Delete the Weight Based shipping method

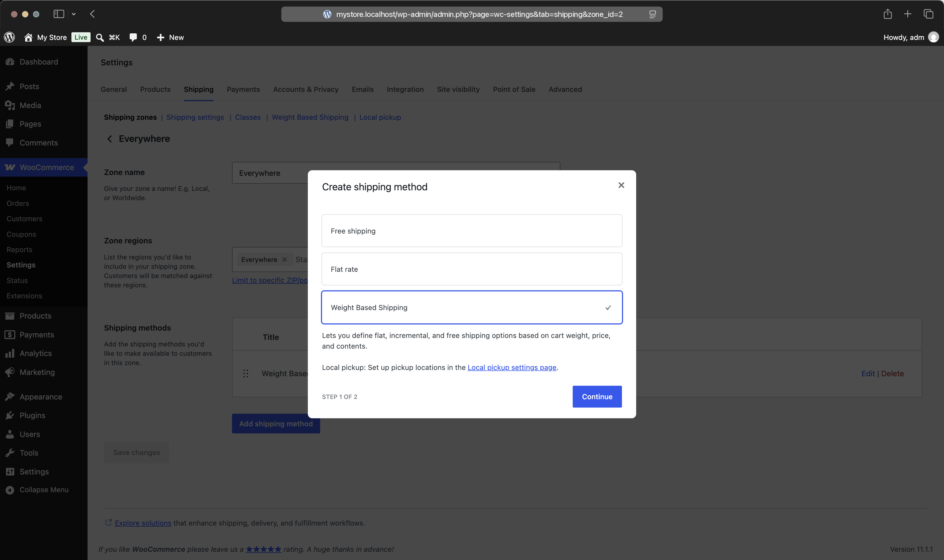click(892, 374)
